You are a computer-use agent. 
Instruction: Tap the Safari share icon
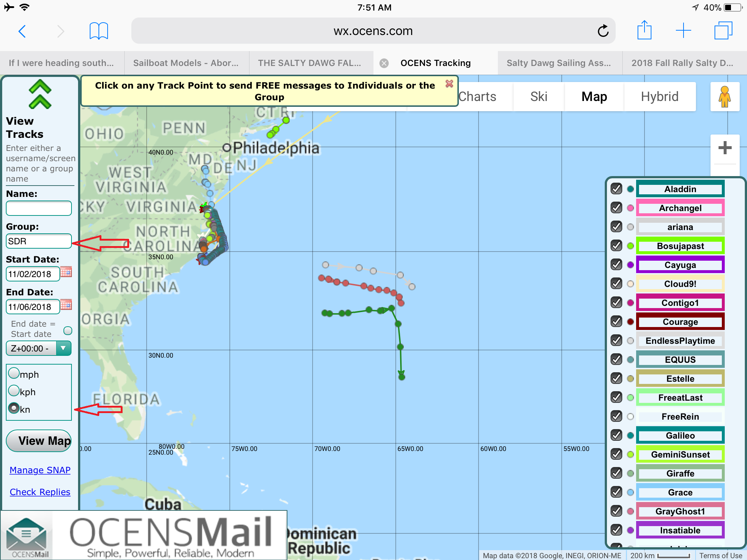coord(644,31)
